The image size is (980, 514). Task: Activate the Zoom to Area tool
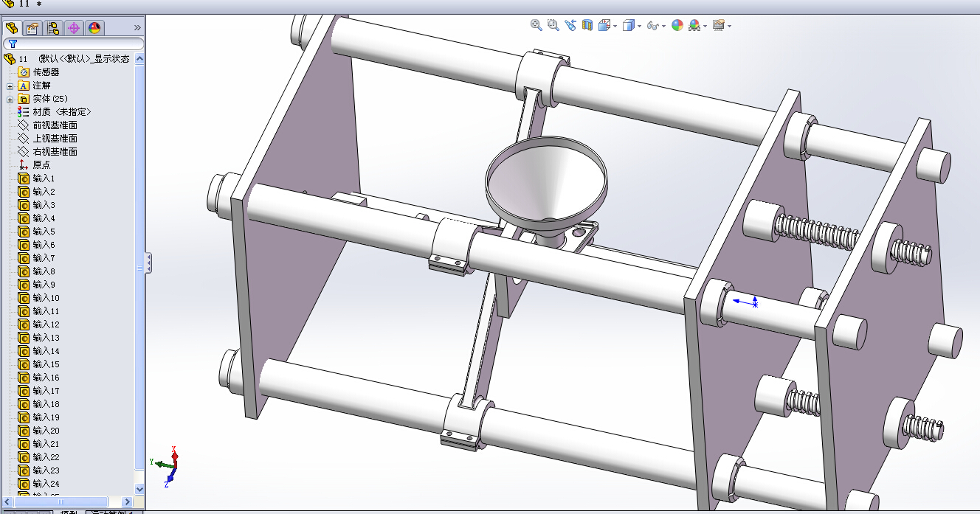[553, 25]
